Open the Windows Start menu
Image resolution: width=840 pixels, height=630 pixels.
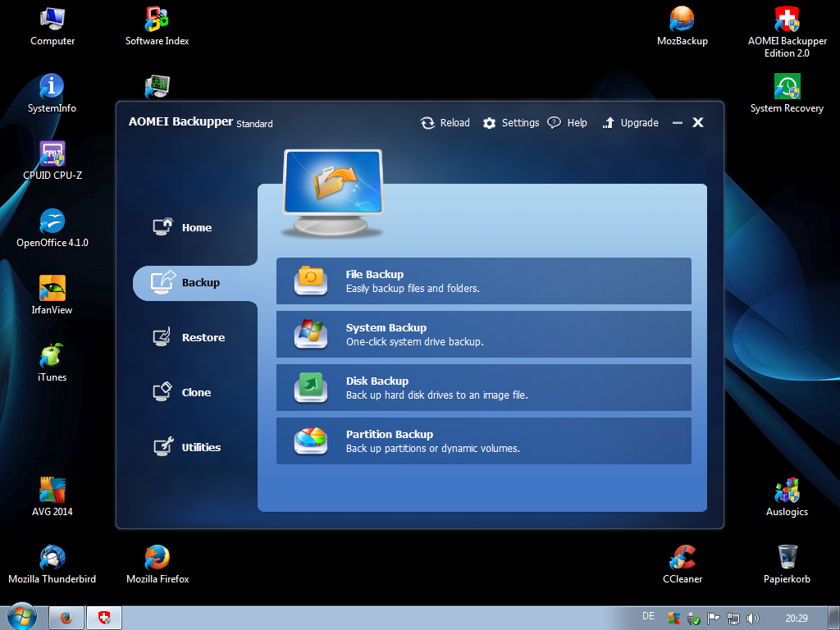click(22, 618)
